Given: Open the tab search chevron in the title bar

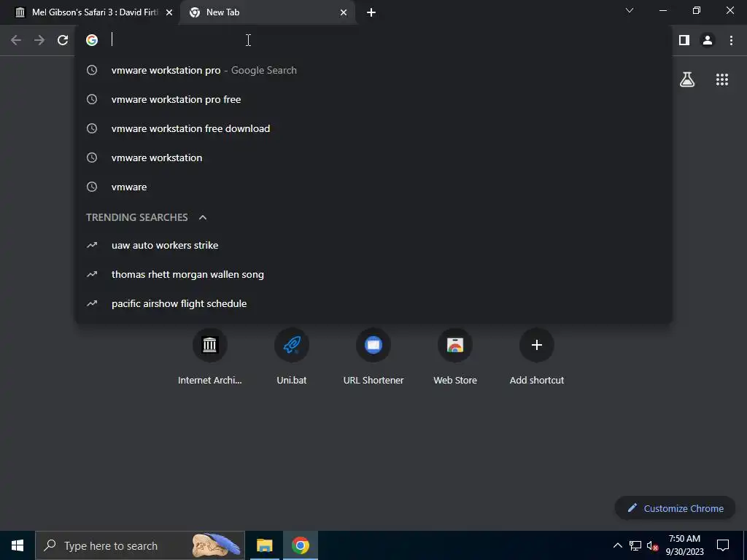Looking at the screenshot, I should (x=630, y=10).
